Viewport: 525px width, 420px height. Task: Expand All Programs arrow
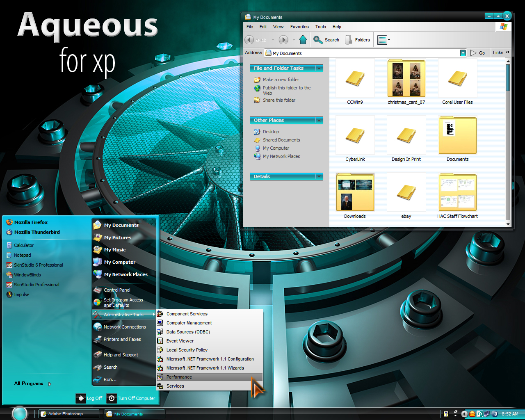pos(50,384)
